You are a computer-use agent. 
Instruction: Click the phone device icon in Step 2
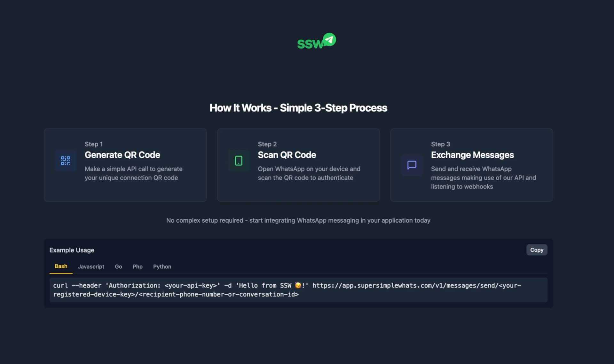pos(239,161)
